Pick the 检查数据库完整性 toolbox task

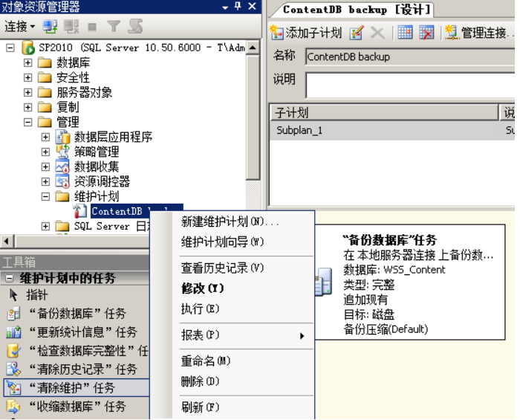click(x=77, y=351)
